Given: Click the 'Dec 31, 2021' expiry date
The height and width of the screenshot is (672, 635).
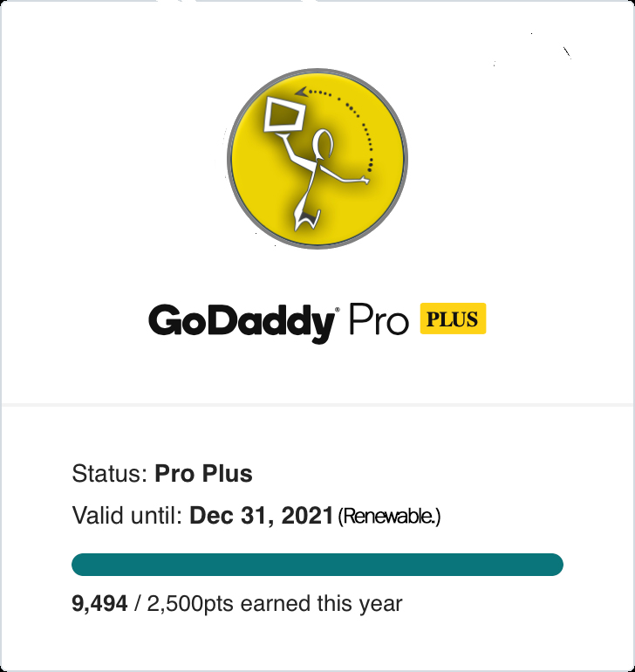Looking at the screenshot, I should (262, 515).
